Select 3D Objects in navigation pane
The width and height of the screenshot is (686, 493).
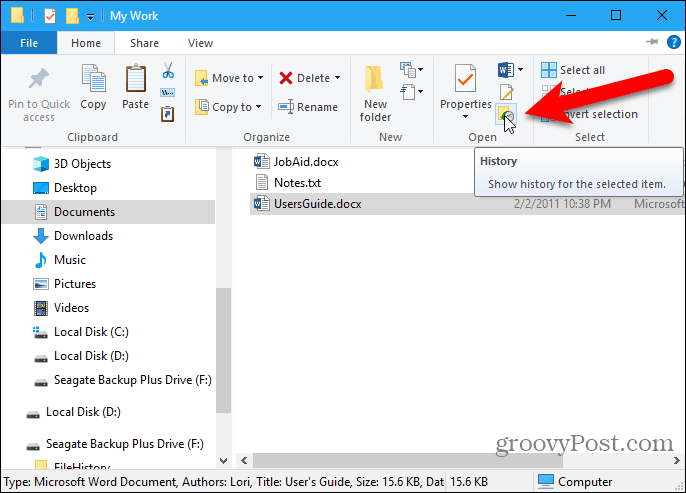72,164
